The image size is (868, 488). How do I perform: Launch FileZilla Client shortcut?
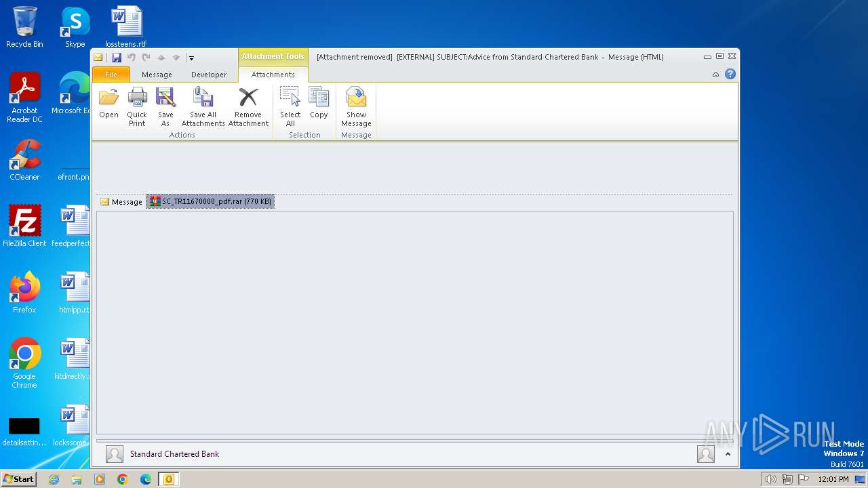pyautogui.click(x=24, y=226)
